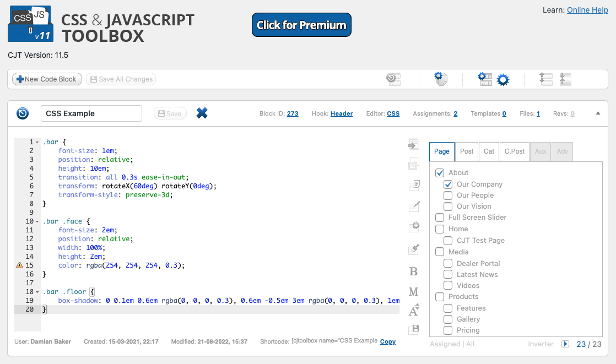This screenshot has width=616, height=364.
Task: Open the Online Help link
Action: (587, 10)
